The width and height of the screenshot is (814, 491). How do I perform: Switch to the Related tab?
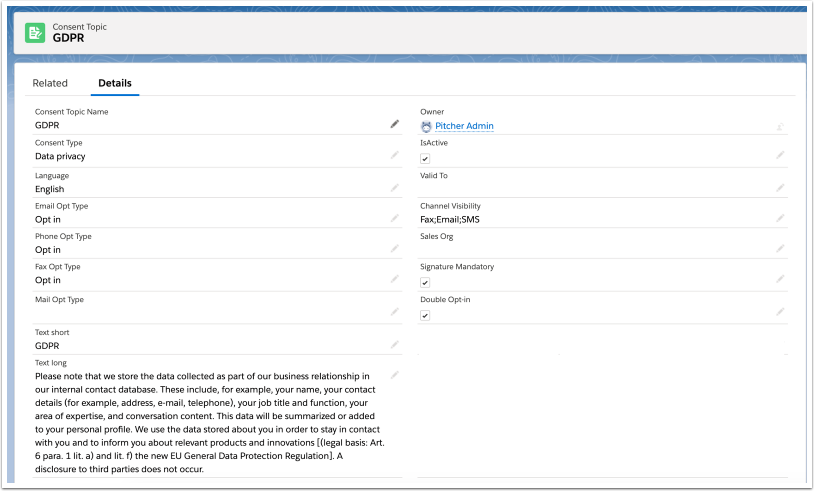pos(50,83)
